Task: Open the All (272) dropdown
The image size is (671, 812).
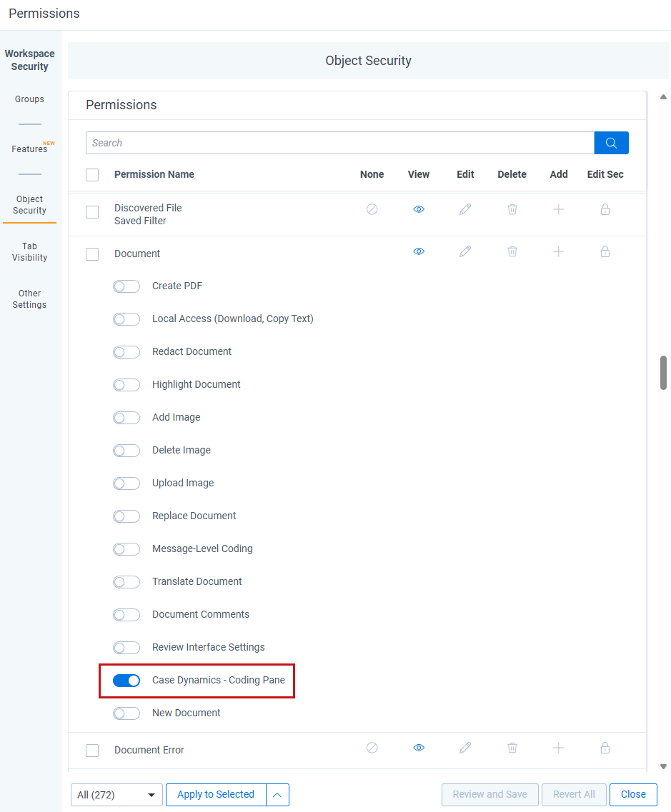Action: (x=116, y=795)
